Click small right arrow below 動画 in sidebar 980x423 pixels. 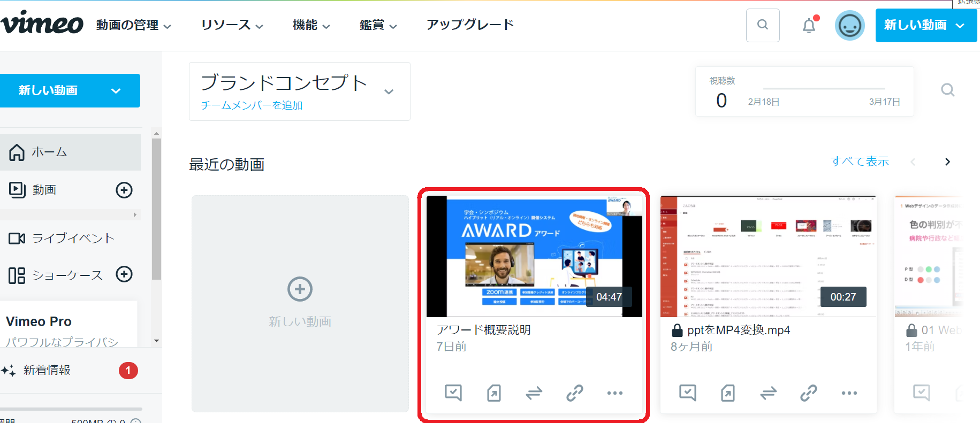coord(135,214)
